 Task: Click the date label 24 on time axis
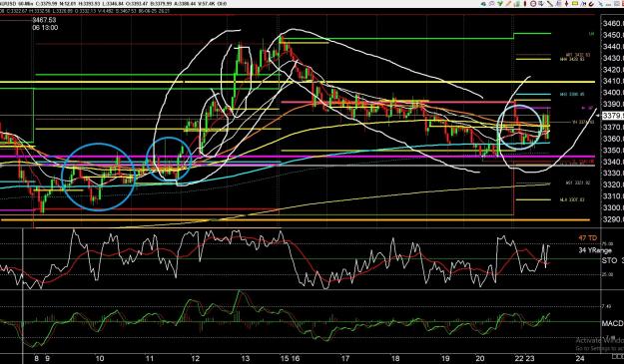[x=579, y=359]
